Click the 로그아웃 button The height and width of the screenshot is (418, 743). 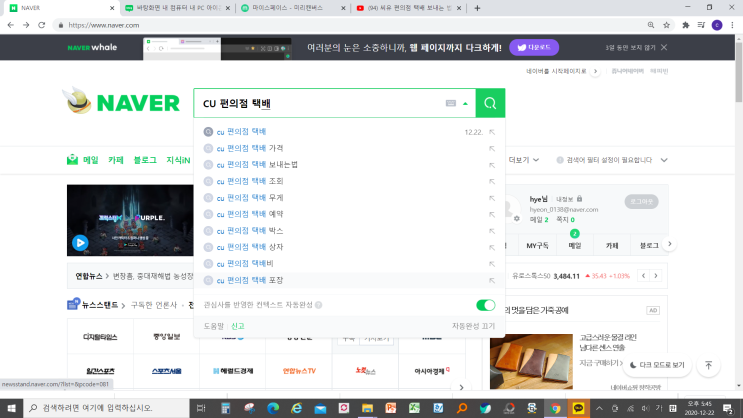coord(641,201)
